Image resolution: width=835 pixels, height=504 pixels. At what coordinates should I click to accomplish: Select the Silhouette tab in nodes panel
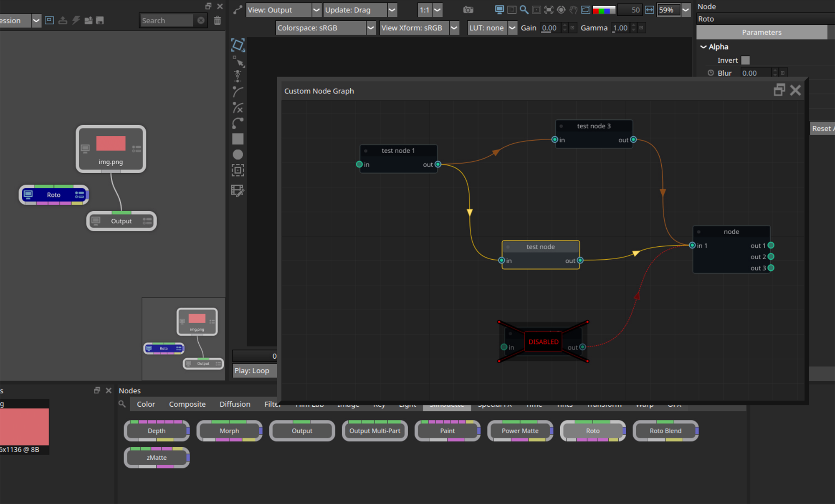pos(446,404)
